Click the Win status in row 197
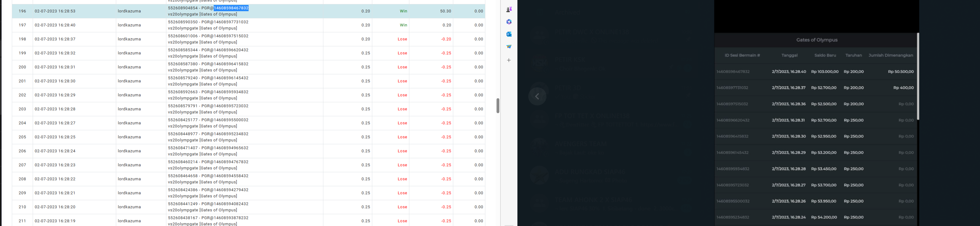The width and height of the screenshot is (980, 226). point(403,25)
